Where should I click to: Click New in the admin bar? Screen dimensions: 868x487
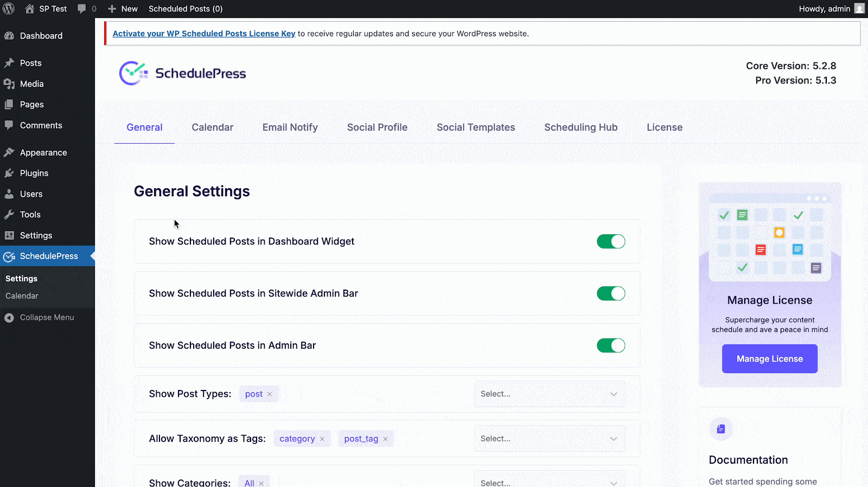point(129,9)
